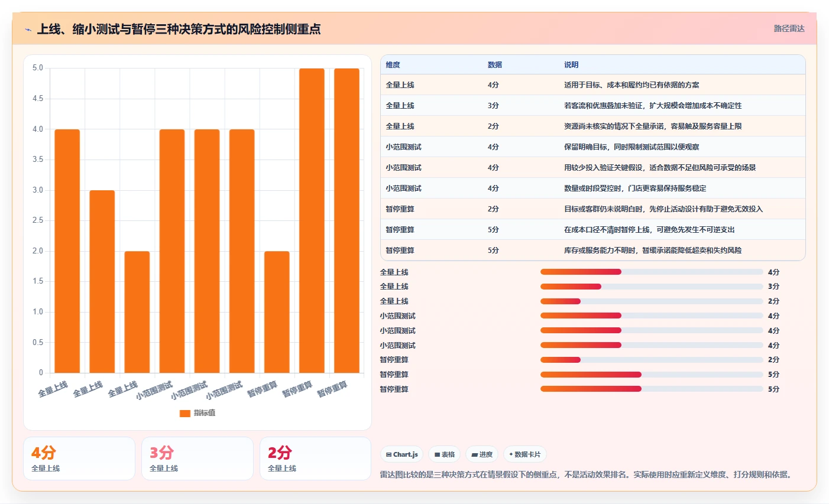The width and height of the screenshot is (829, 504).
Task: Select row '资源尚未核实的情况下全量承诺，容易触及服务容量上限'
Action: coord(593,126)
